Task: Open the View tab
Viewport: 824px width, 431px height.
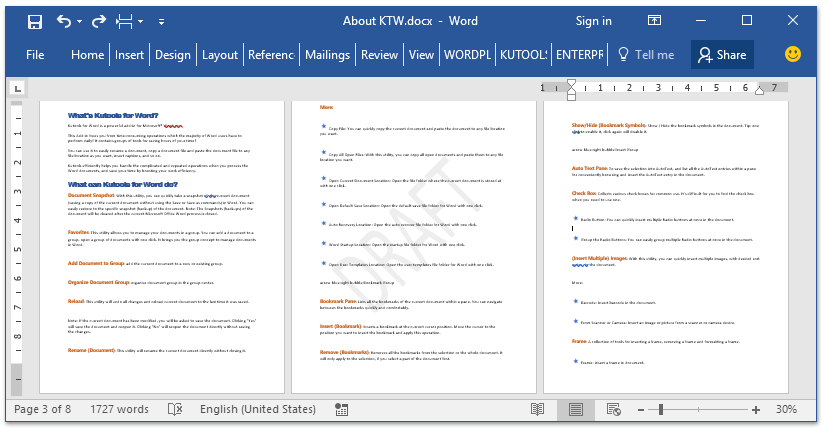Action: click(x=421, y=55)
